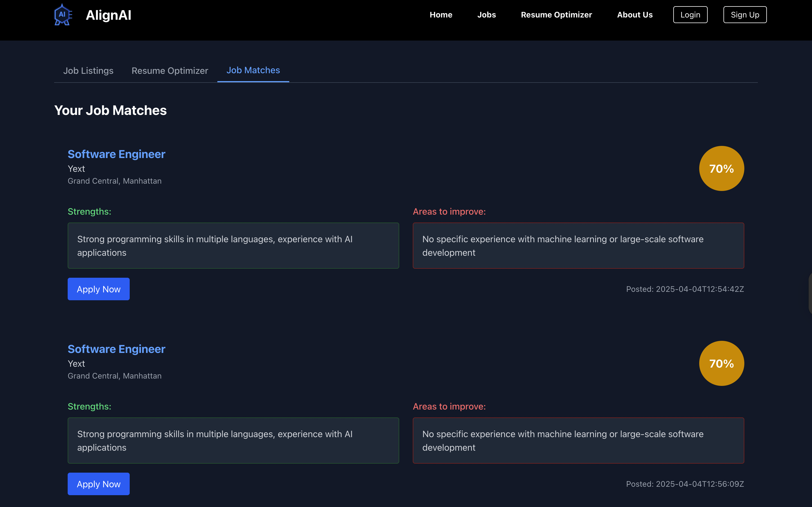The width and height of the screenshot is (812, 507).
Task: Click the second 70% match score badge
Action: [721, 363]
